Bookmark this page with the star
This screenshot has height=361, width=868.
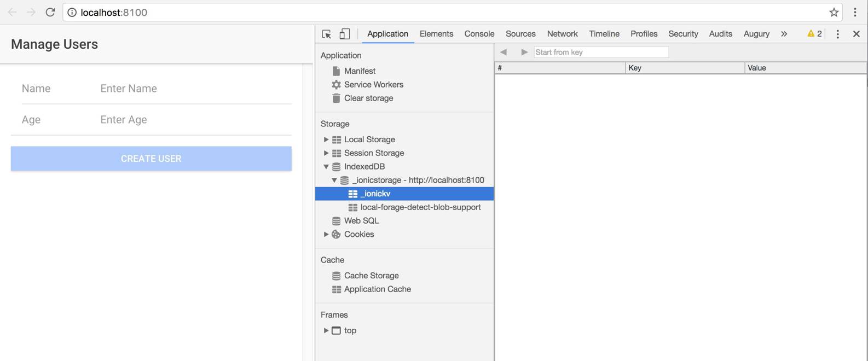point(834,12)
